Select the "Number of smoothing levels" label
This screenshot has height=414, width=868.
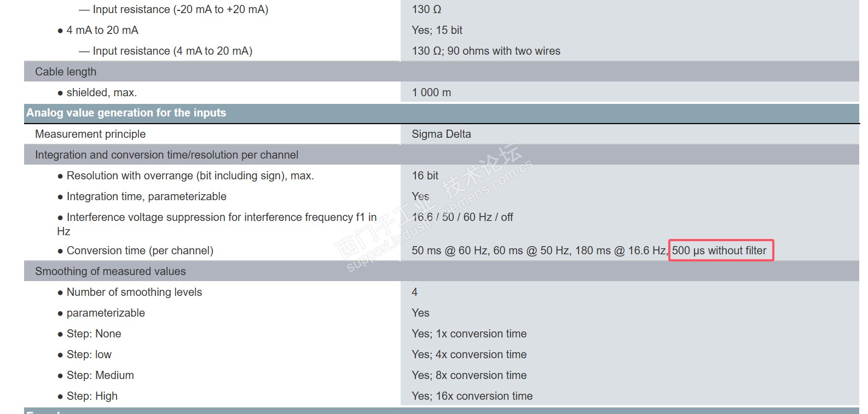pos(134,292)
